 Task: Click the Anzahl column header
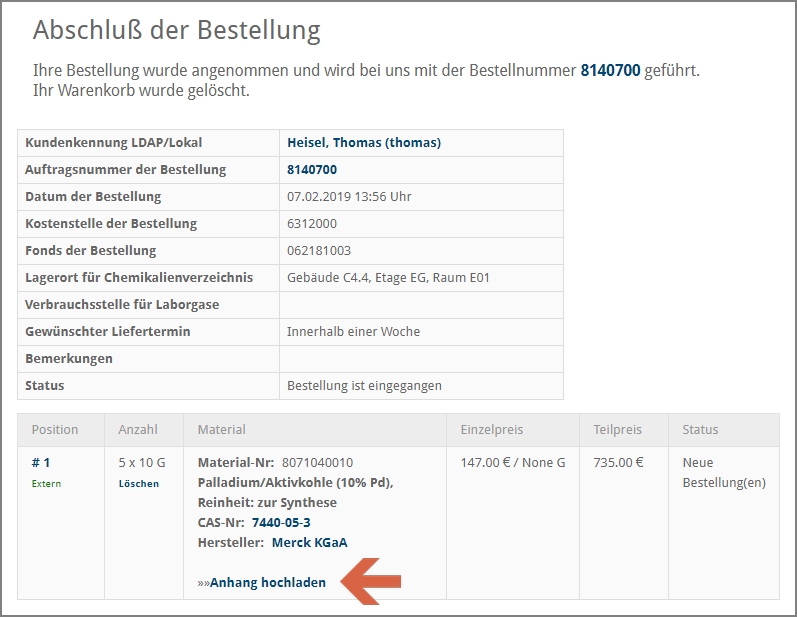click(x=138, y=430)
